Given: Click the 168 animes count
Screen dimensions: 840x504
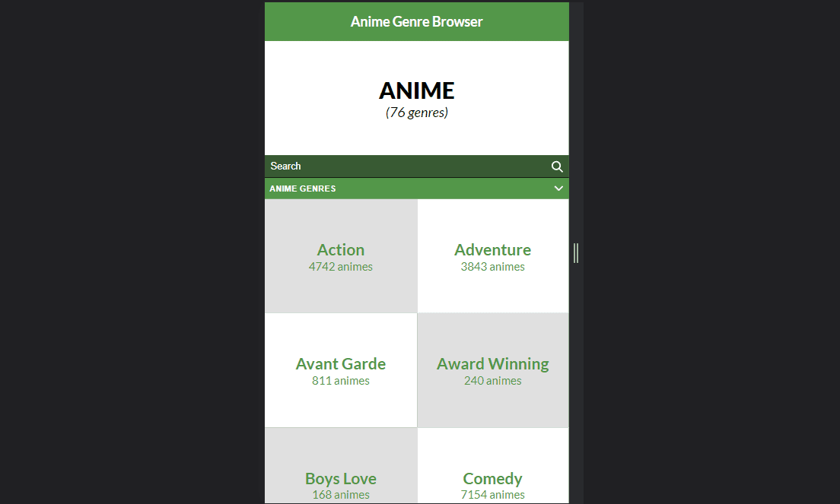Looking at the screenshot, I should click(341, 495).
